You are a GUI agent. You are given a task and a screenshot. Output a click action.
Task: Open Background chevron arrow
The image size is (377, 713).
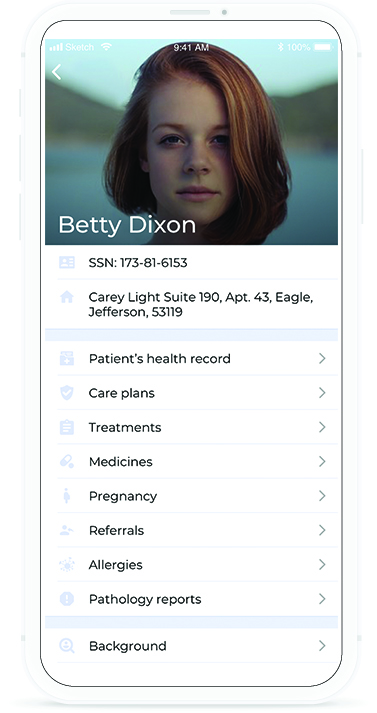[x=322, y=646]
